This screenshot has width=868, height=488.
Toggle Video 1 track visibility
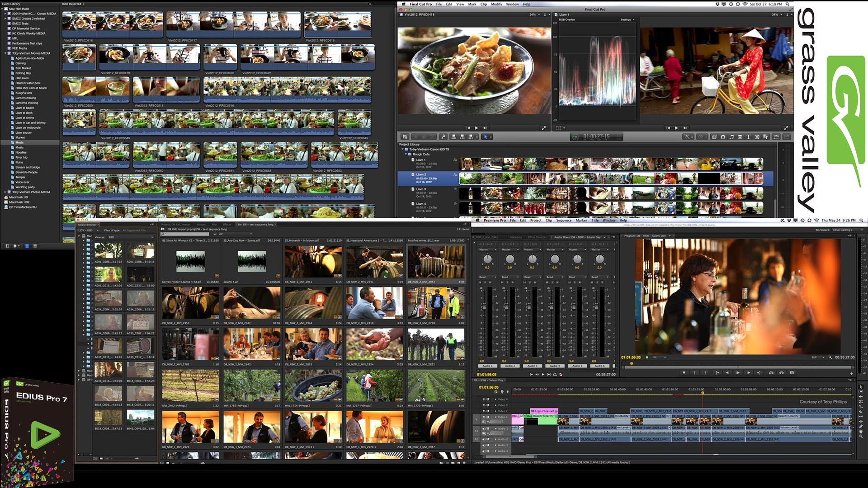coord(484,417)
